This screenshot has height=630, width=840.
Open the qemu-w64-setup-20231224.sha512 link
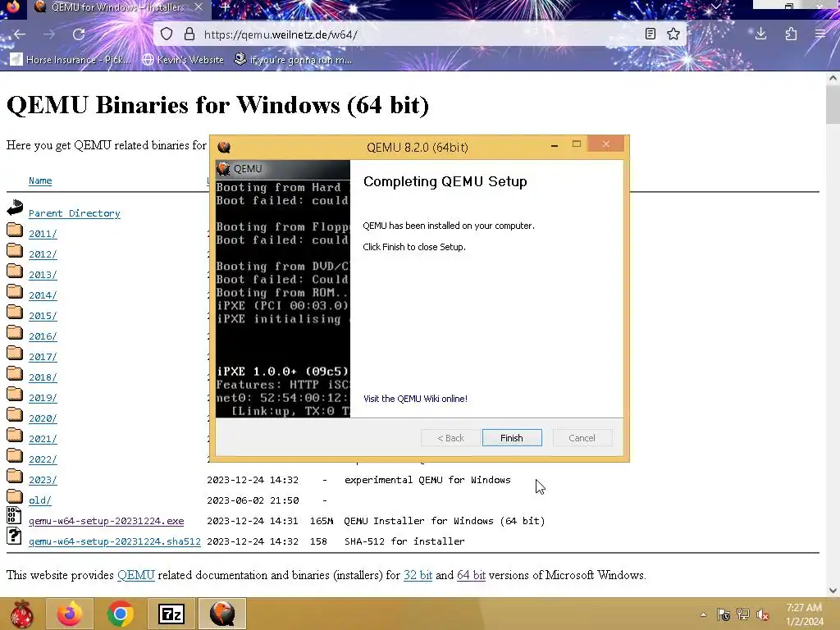coord(115,541)
